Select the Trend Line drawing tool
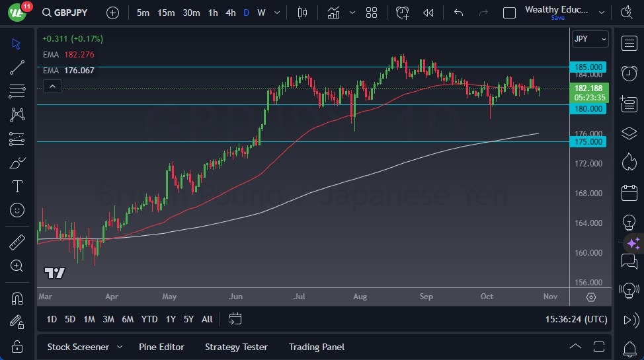This screenshot has height=360, width=644. point(17,67)
